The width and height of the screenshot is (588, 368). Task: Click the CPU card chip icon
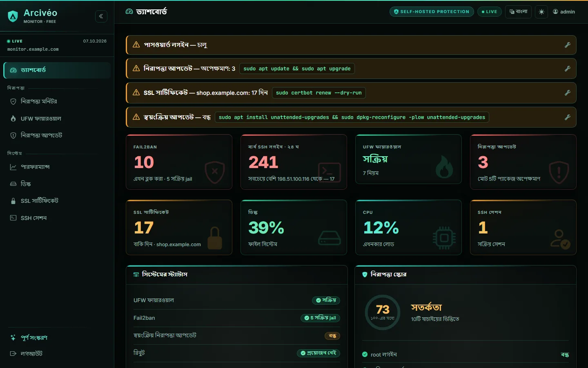click(444, 238)
